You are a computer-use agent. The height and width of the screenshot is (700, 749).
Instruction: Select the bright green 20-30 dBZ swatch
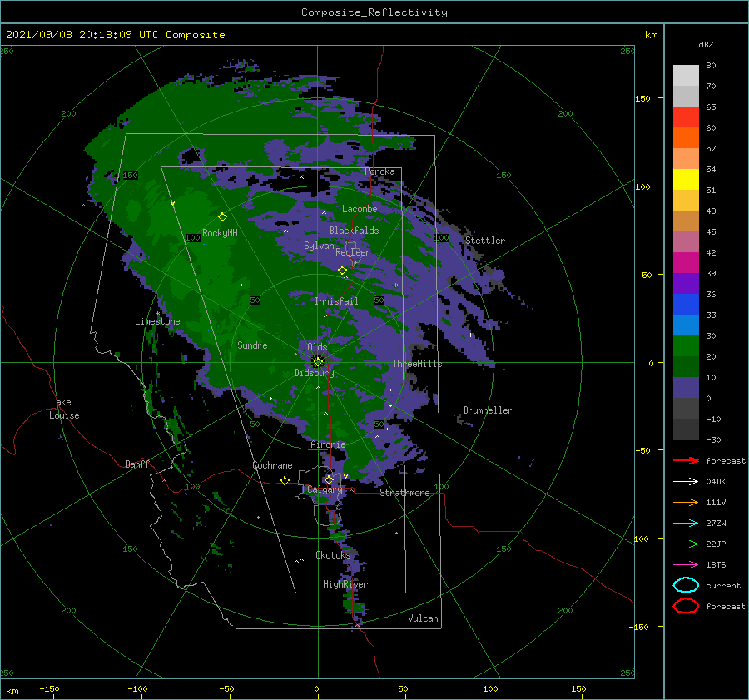(686, 345)
